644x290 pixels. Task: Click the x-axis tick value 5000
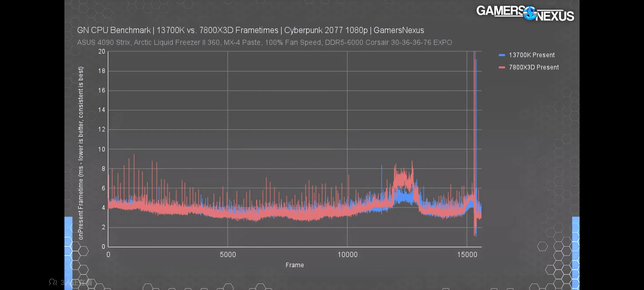tap(228, 255)
